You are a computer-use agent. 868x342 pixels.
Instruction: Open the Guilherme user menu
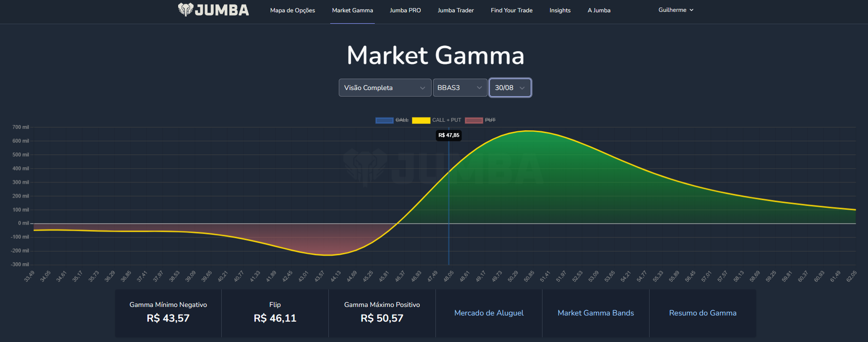click(676, 10)
